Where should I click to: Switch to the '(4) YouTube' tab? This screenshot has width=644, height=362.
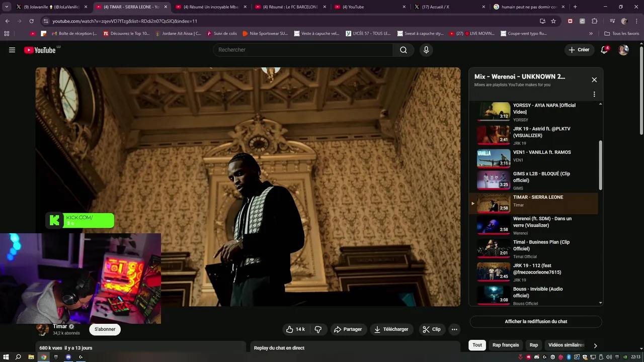[x=370, y=7]
